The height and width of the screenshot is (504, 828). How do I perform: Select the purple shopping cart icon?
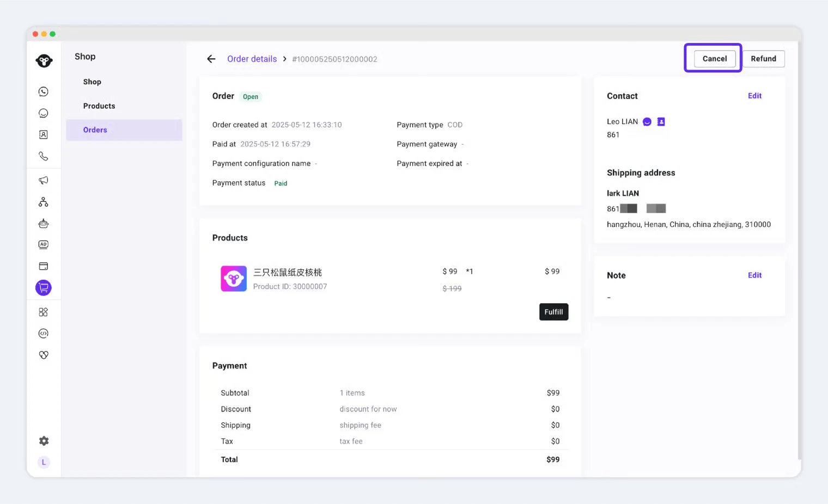click(x=44, y=287)
